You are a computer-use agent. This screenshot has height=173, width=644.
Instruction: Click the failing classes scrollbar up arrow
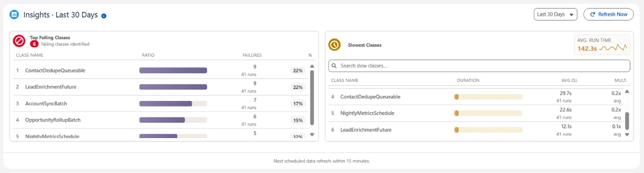click(x=312, y=66)
